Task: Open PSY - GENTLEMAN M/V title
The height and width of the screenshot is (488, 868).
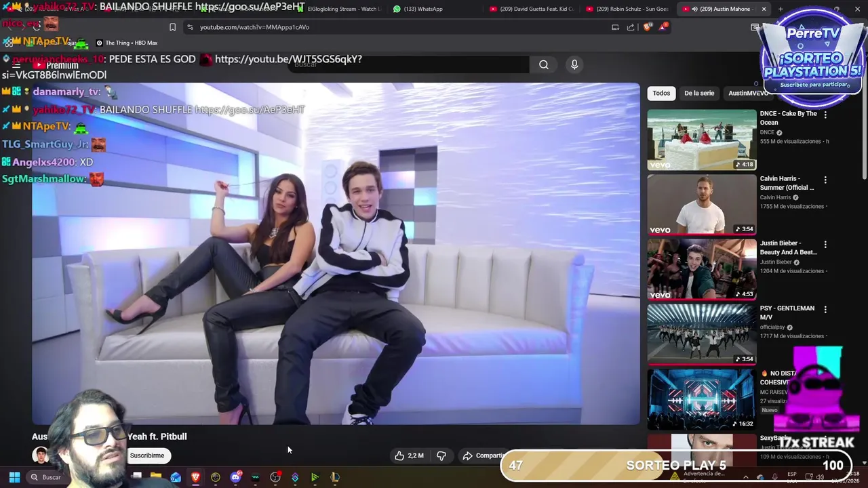Action: coord(787,312)
